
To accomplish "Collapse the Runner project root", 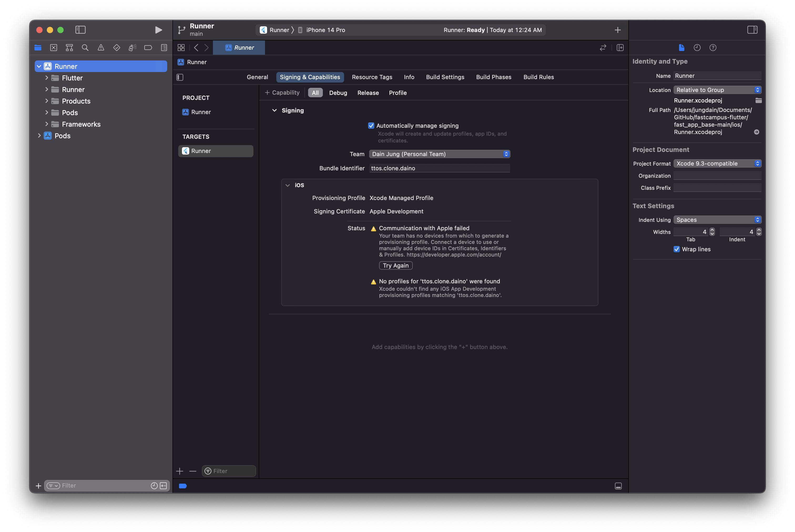I will [39, 66].
